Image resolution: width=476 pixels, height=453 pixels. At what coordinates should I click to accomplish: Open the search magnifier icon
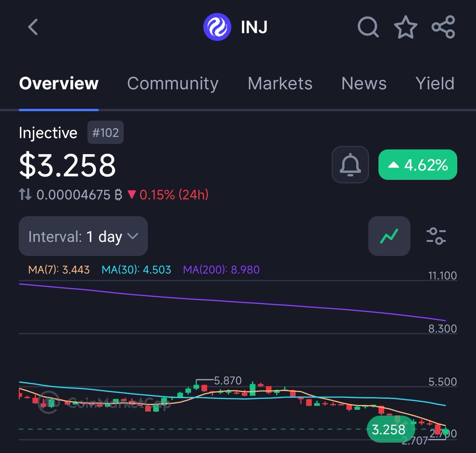click(x=368, y=27)
